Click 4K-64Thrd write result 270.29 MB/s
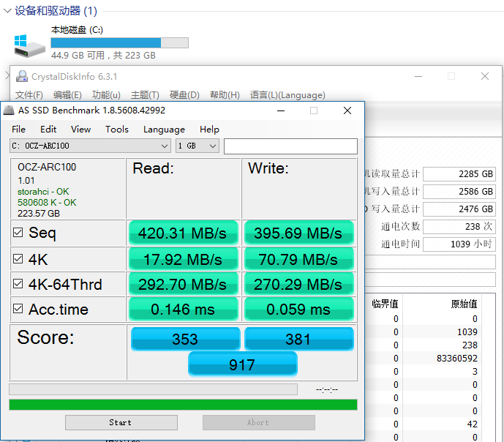The height and width of the screenshot is (442, 504). pyautogui.click(x=299, y=284)
